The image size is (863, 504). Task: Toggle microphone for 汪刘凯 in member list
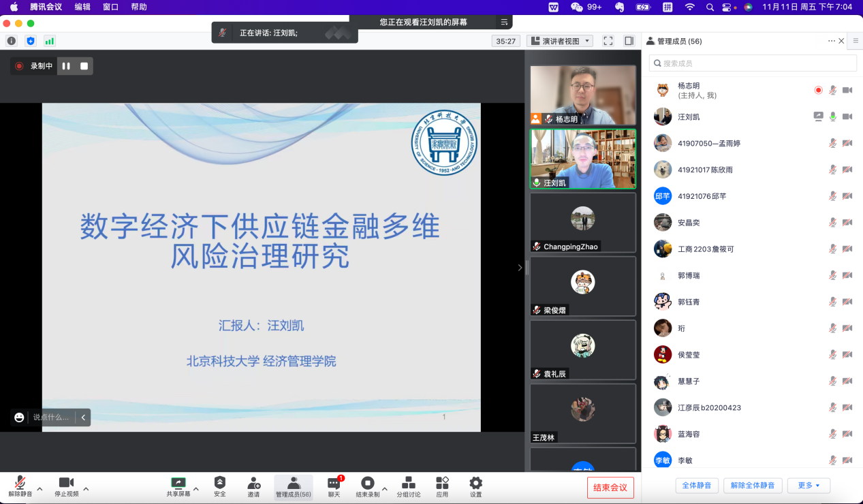[x=832, y=116]
